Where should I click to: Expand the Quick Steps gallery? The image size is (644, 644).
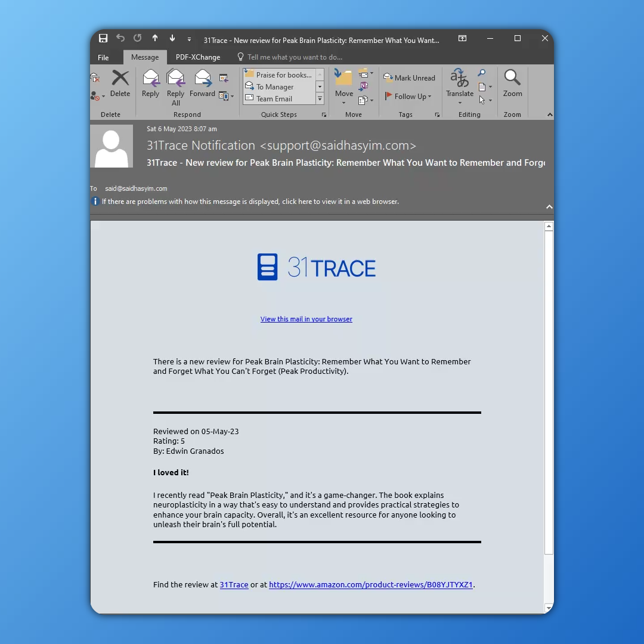(320, 98)
